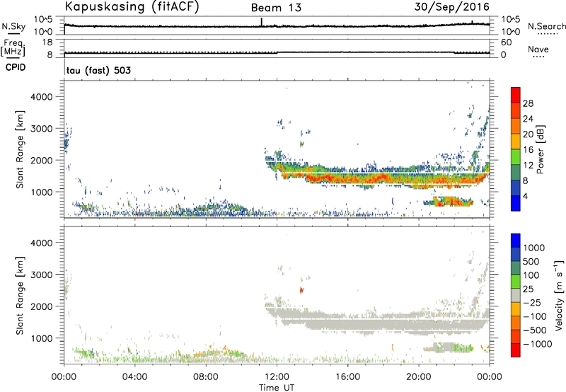Click the Velocity [m s-1] color bar label
566x392 pixels.
pos(559,295)
